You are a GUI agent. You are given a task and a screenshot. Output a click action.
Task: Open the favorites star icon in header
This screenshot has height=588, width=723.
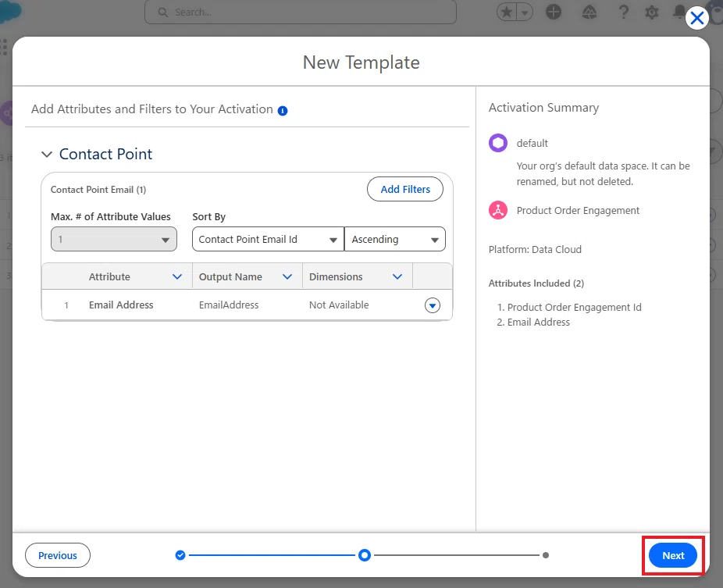pyautogui.click(x=507, y=12)
